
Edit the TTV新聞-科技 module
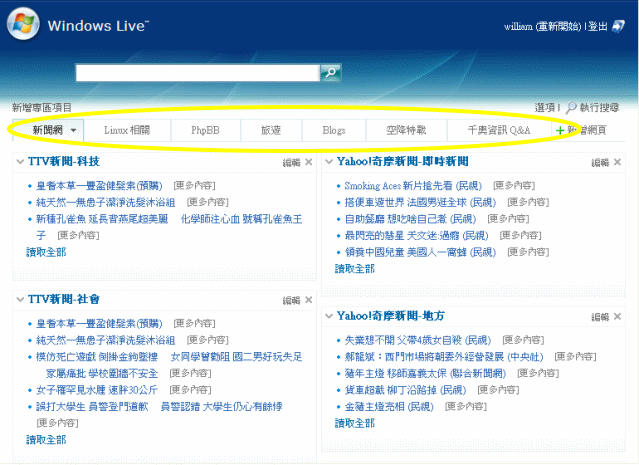tap(291, 163)
